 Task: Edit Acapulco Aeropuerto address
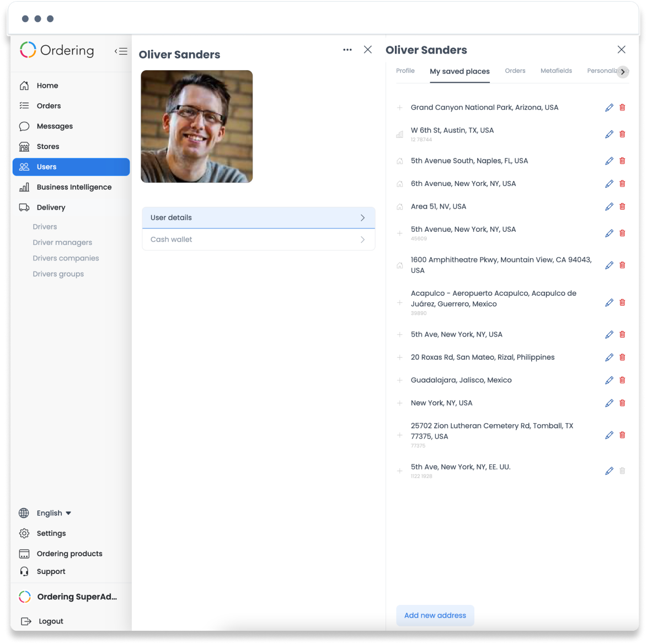tap(609, 302)
